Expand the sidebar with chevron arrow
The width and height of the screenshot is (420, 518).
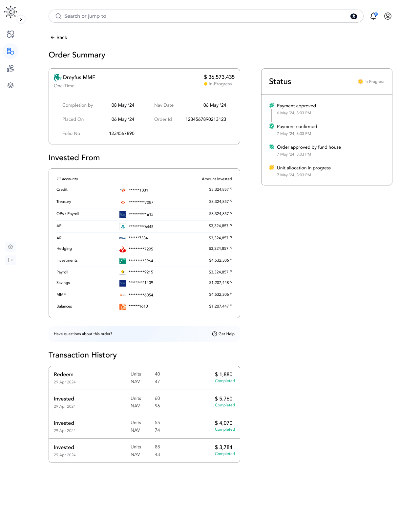click(21, 19)
